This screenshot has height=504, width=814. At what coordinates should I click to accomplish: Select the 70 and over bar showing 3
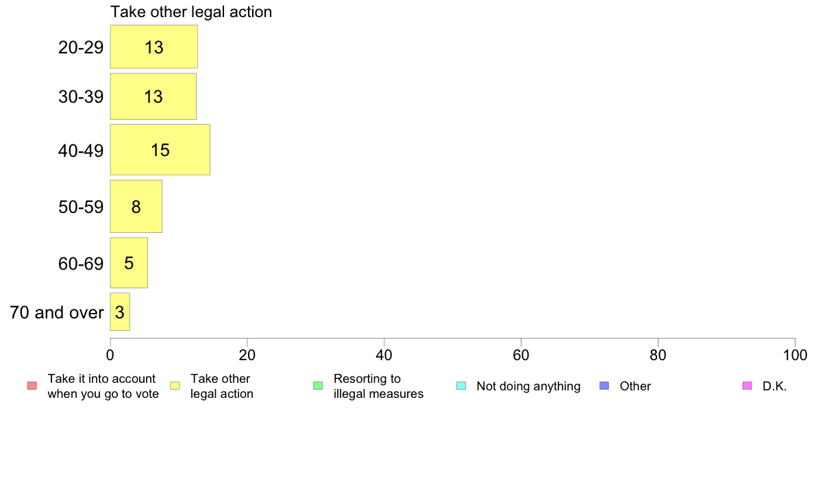pos(120,312)
